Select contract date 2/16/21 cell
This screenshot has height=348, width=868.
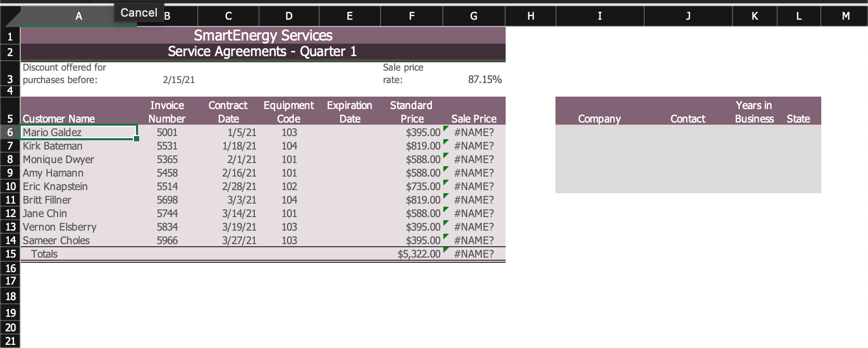click(228, 173)
